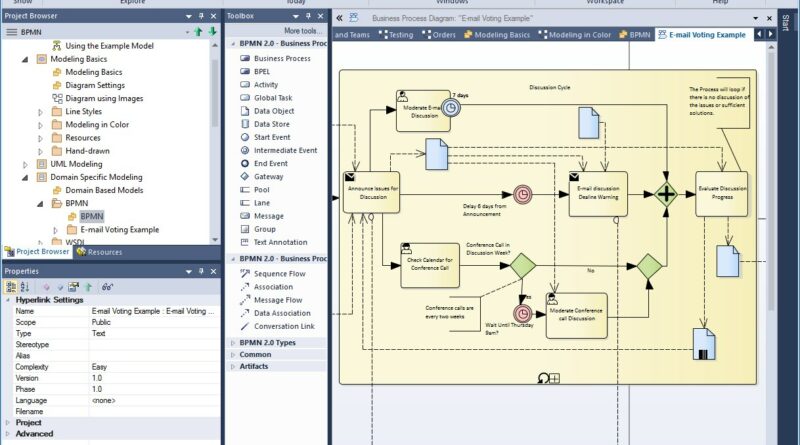Screen dimensions: 800x445
Task: Collapse the Domain Specific Modeling node
Action: click(25, 178)
